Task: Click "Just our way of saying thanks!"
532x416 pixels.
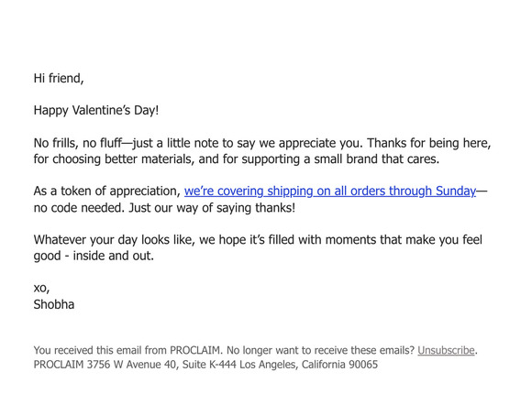Action: coord(212,207)
